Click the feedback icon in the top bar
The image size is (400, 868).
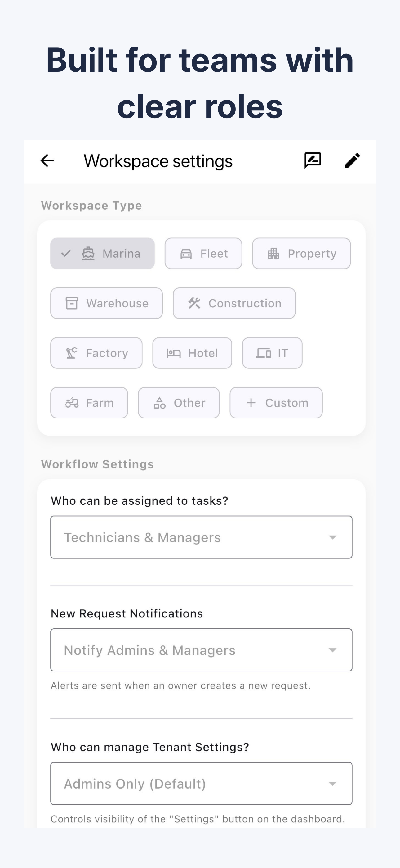311,160
